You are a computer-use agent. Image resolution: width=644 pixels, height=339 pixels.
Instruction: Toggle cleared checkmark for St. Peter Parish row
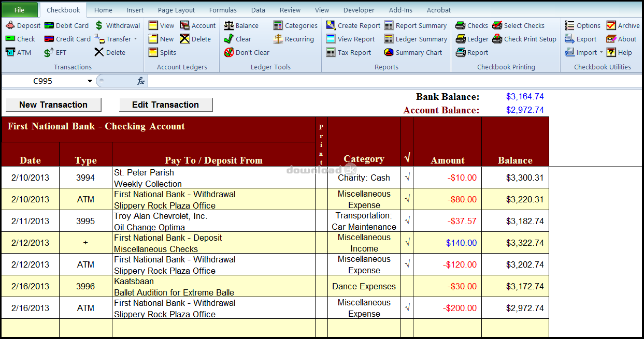click(x=407, y=178)
